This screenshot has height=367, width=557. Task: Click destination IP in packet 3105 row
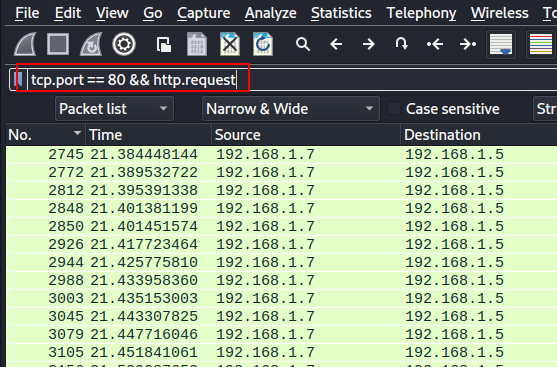454,352
